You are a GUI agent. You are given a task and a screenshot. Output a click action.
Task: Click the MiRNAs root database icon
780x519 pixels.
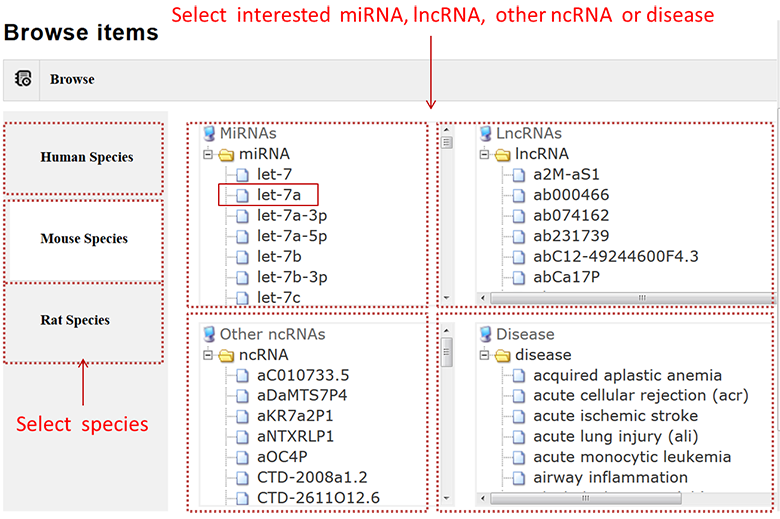tap(209, 133)
